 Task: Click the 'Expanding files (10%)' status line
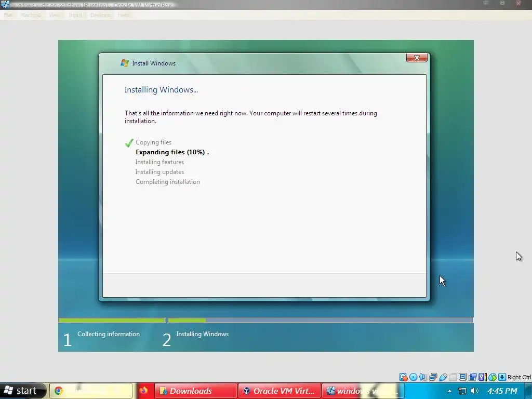click(172, 152)
